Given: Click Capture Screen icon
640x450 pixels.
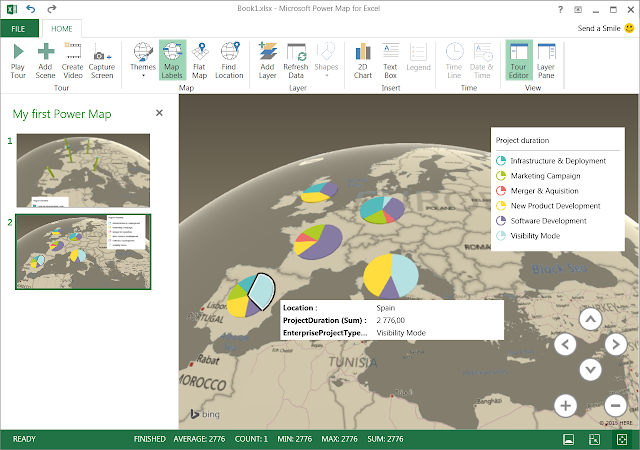Looking at the screenshot, I should (102, 60).
